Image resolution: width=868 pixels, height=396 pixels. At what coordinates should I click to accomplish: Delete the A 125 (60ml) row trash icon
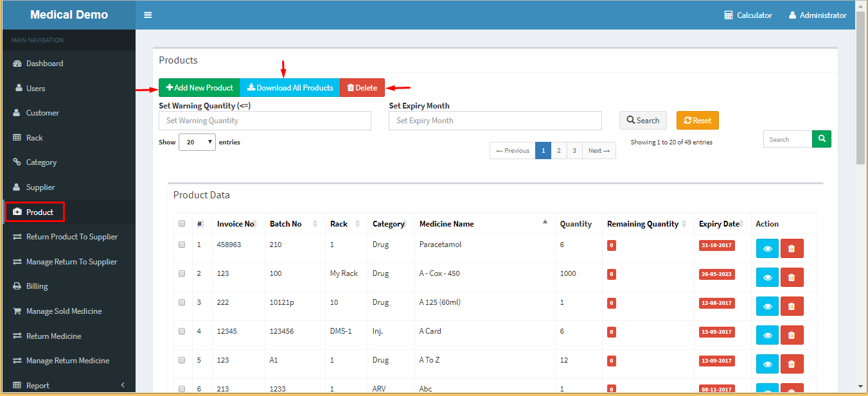[792, 306]
